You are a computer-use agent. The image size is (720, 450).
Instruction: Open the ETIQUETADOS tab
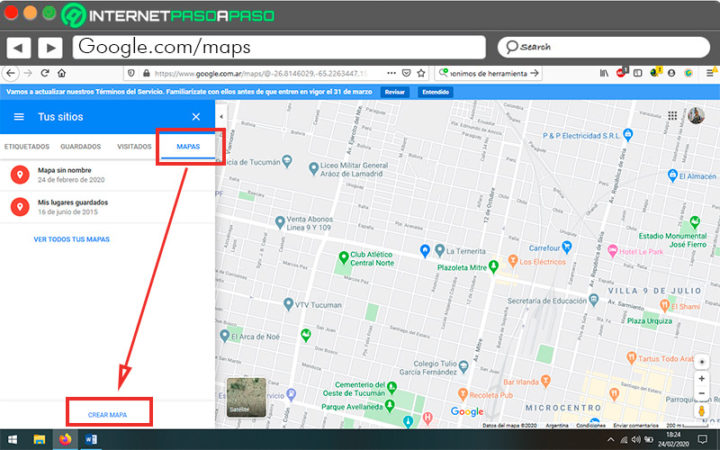pyautogui.click(x=27, y=146)
